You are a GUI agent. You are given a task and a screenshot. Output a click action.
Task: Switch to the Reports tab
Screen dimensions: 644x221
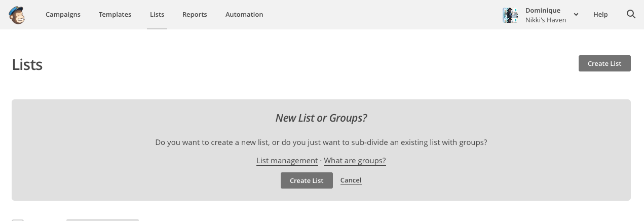[195, 15]
